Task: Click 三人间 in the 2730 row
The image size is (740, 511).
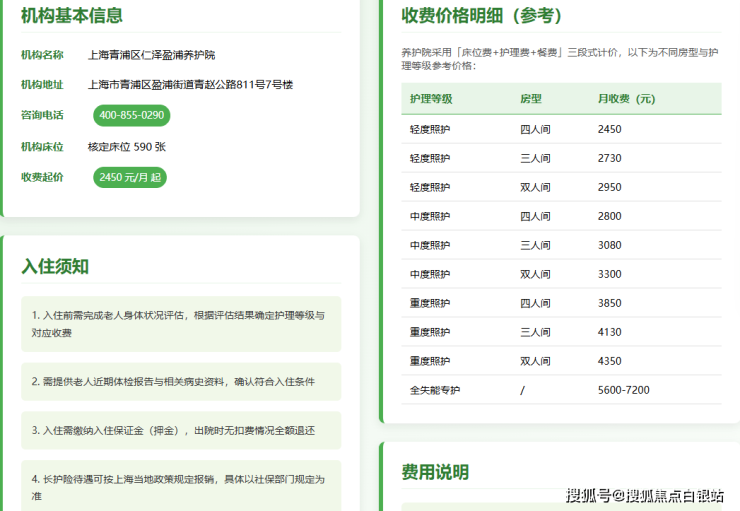Action: pos(535,159)
